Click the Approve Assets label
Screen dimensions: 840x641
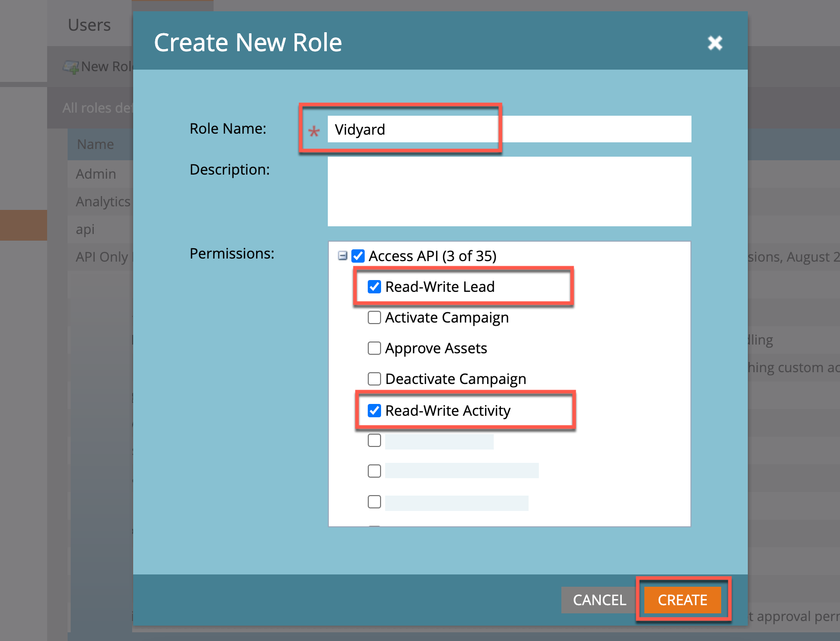click(x=436, y=348)
